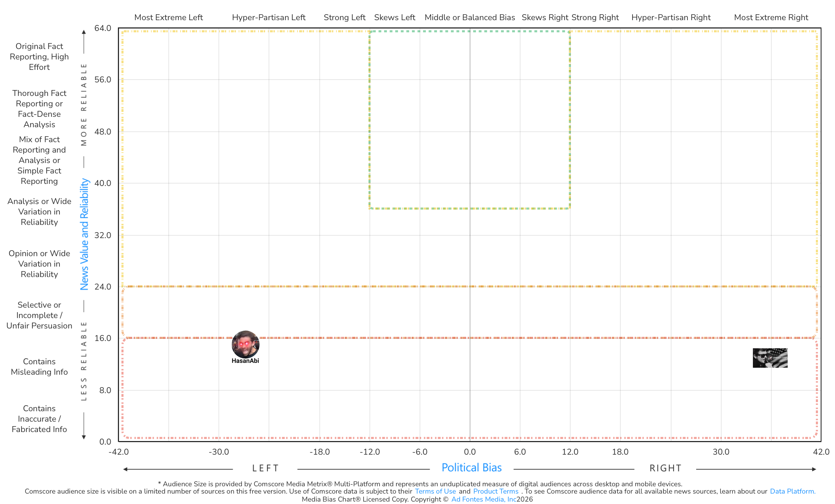Click the Middle or Balanced Bias header
This screenshot has height=504, width=835.
point(470,17)
